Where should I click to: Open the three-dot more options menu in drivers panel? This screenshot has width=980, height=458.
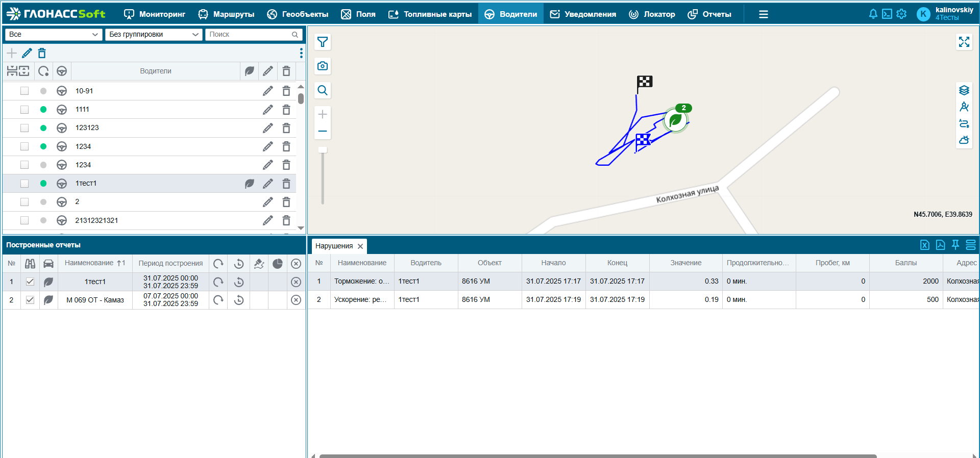point(301,53)
